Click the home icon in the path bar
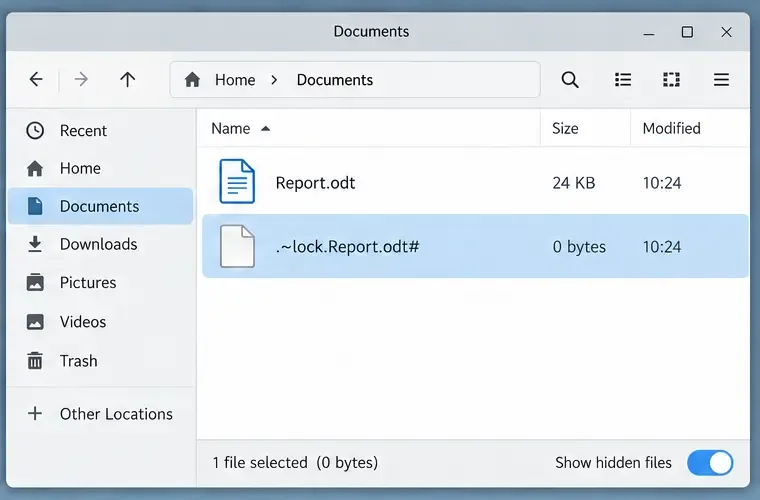 [x=192, y=79]
